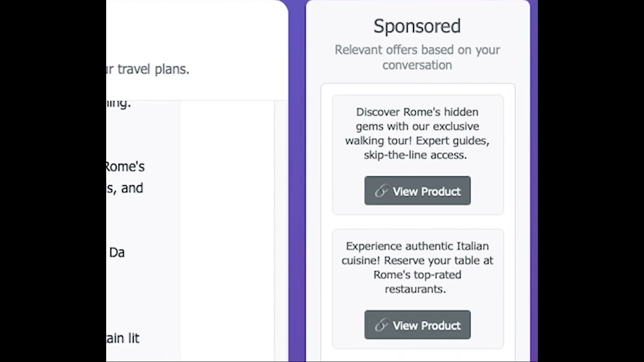Click the empty white column beside the chat messages
644x362 pixels.
coord(226,226)
